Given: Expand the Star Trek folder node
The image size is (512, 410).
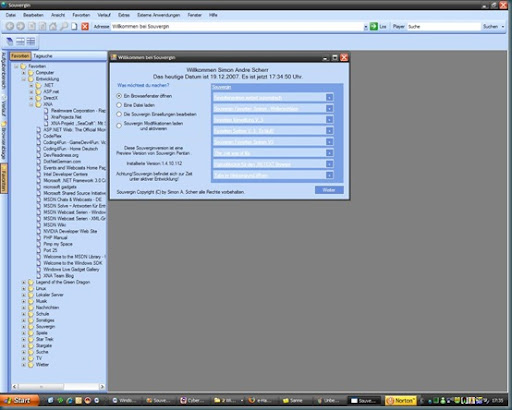Looking at the screenshot, I should [x=24, y=339].
